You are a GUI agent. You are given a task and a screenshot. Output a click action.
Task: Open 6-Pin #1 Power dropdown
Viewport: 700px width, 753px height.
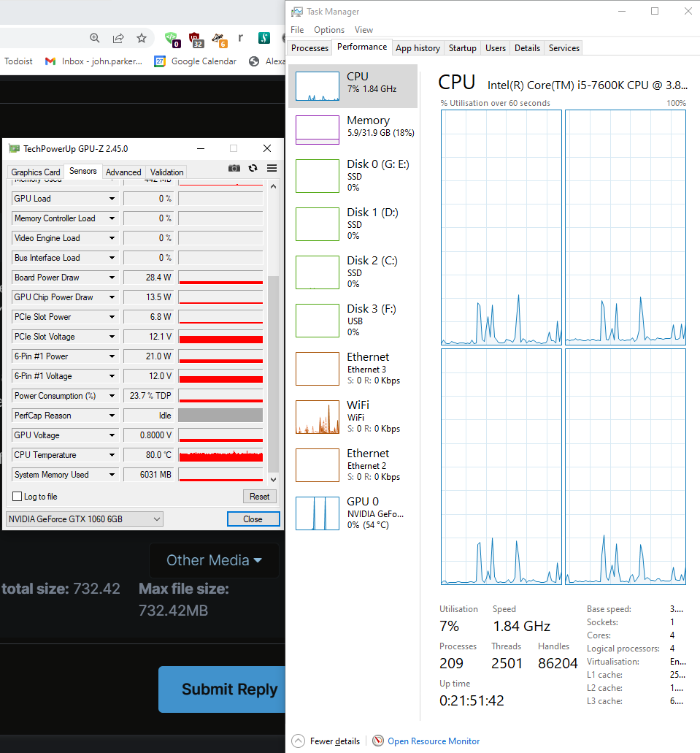[x=112, y=356]
